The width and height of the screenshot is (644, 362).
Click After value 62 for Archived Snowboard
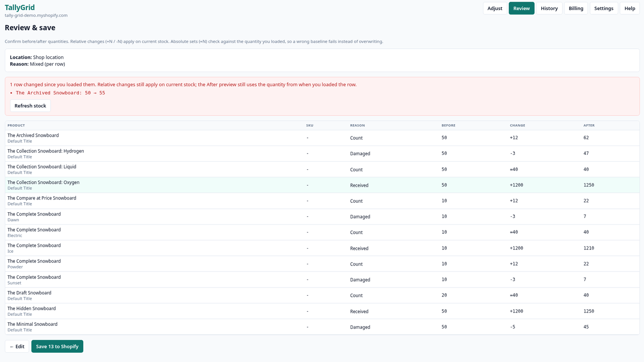pos(586,138)
